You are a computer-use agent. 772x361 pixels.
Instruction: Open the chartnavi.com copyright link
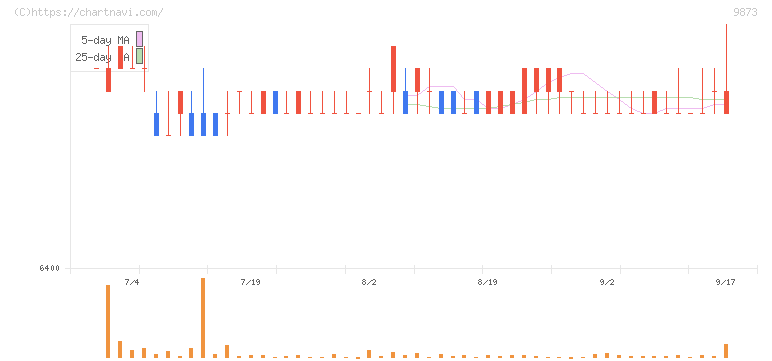point(88,12)
